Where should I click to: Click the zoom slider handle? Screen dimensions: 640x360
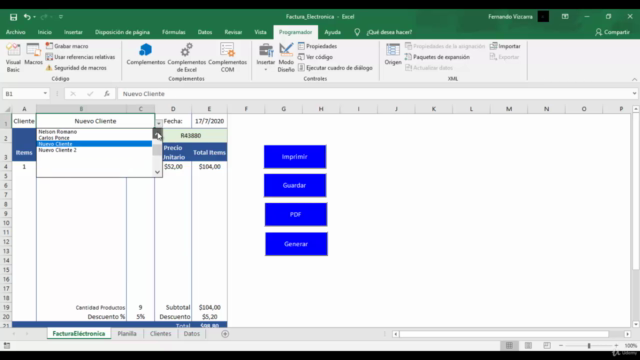point(589,346)
